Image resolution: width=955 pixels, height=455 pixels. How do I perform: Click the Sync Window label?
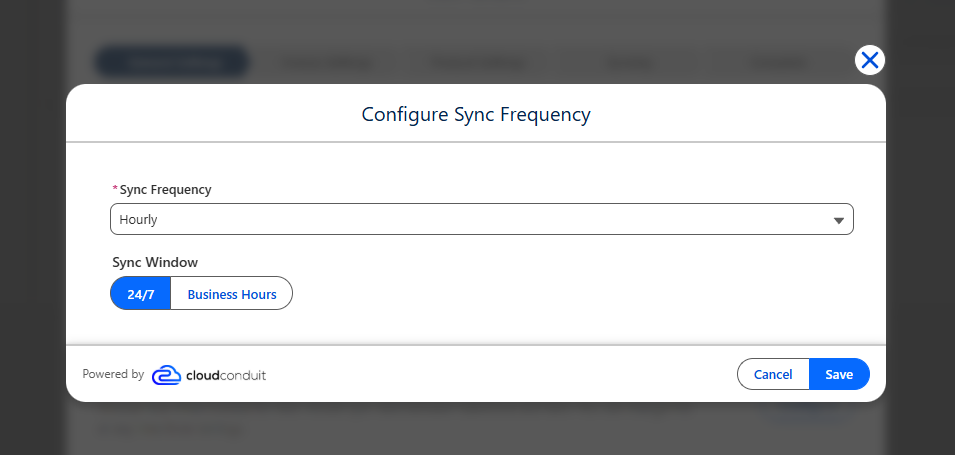155,263
